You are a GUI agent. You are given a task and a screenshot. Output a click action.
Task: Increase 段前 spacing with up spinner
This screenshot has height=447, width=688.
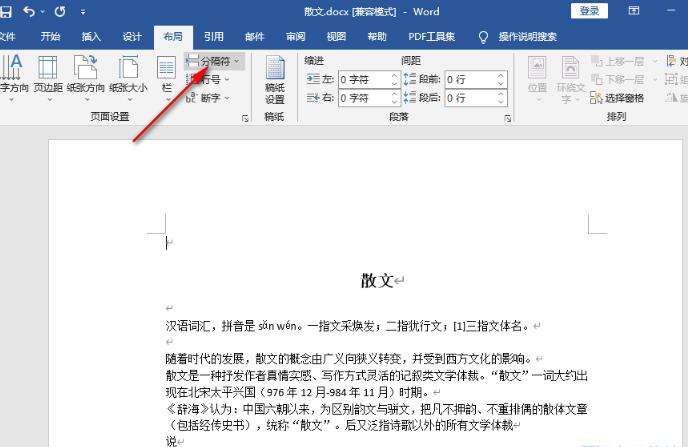tap(501, 75)
